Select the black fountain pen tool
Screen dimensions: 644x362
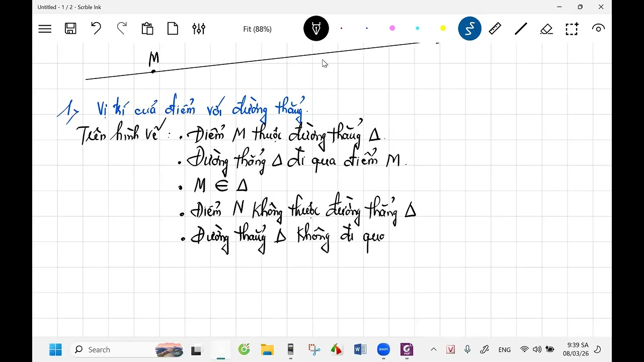316,29
